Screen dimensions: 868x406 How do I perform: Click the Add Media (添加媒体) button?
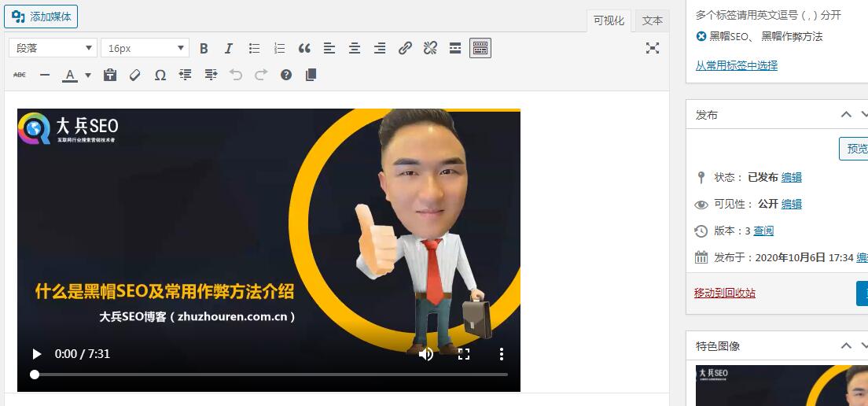point(41,17)
